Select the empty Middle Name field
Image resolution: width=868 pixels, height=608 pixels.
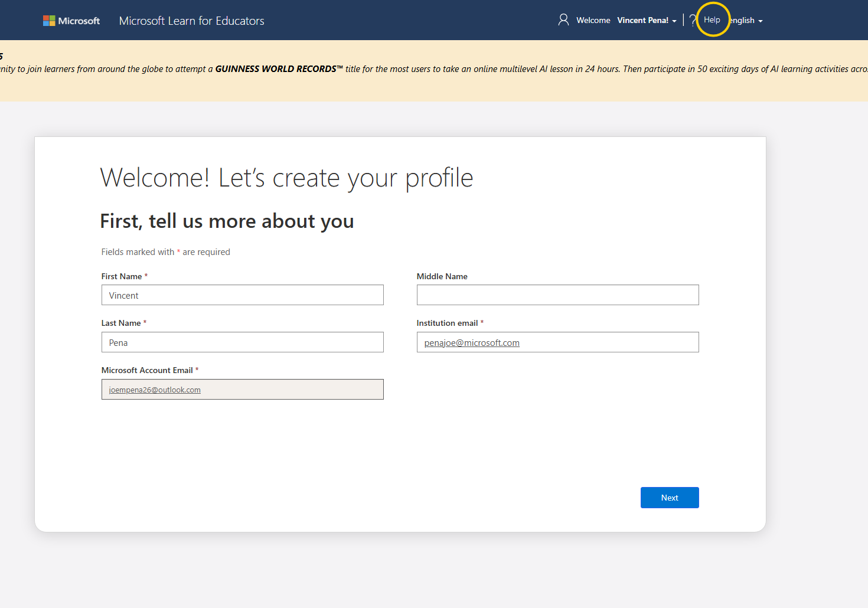coord(557,295)
